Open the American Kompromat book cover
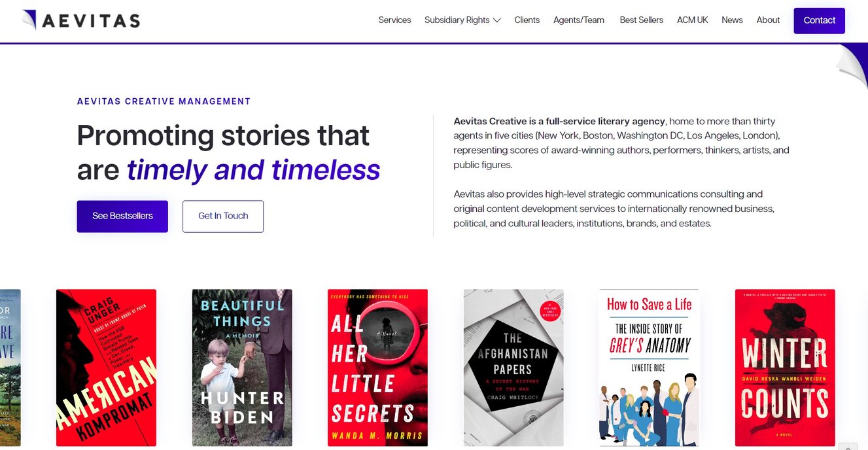 click(106, 368)
